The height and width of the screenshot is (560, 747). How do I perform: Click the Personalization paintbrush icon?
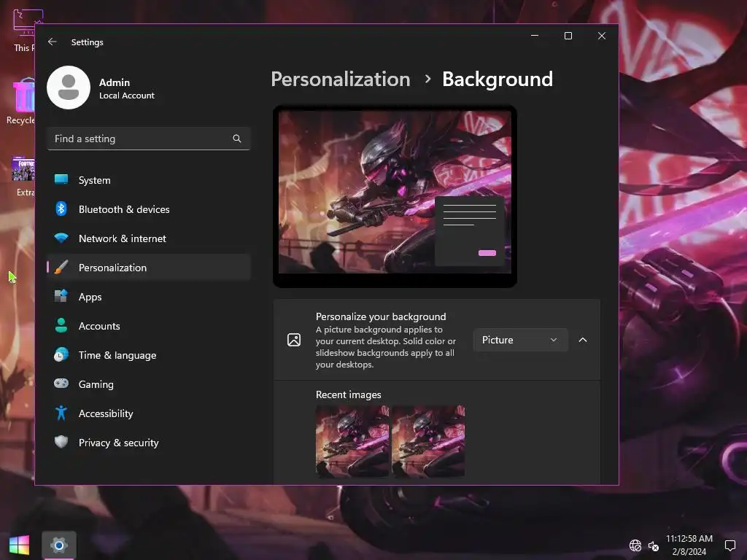point(61,267)
